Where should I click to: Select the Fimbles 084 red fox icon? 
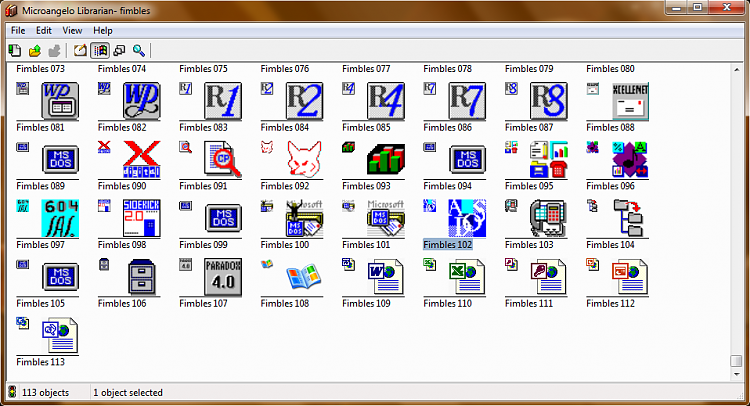point(304,159)
